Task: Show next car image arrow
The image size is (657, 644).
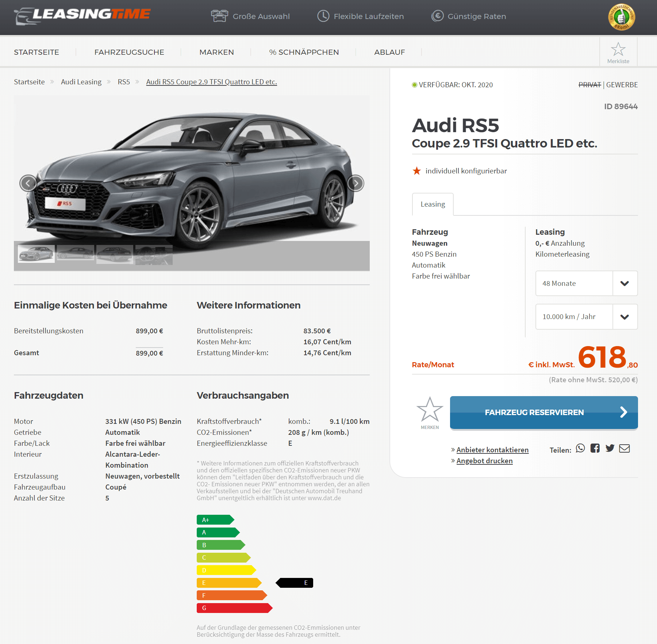Action: pos(356,183)
